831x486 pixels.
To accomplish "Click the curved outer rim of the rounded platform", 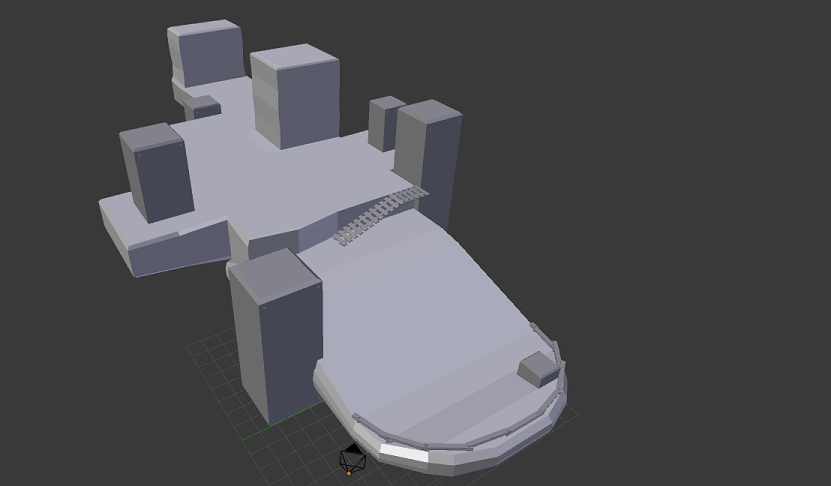I will (x=500, y=445).
